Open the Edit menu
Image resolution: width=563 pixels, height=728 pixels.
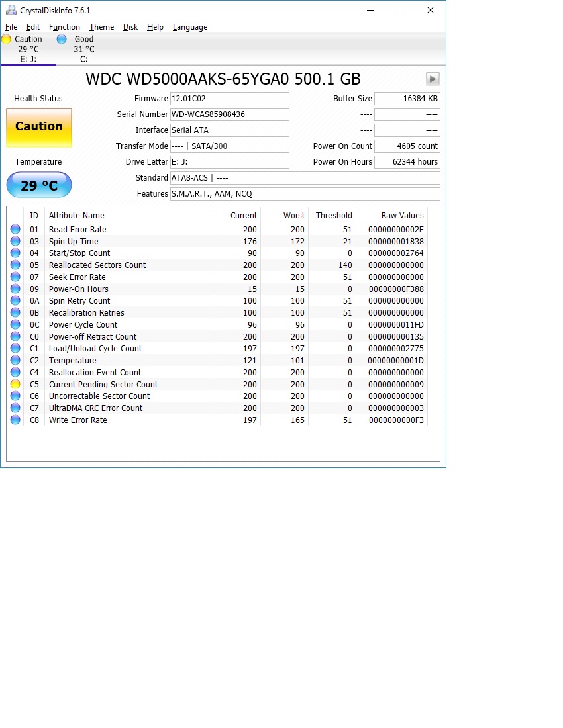pyautogui.click(x=33, y=27)
